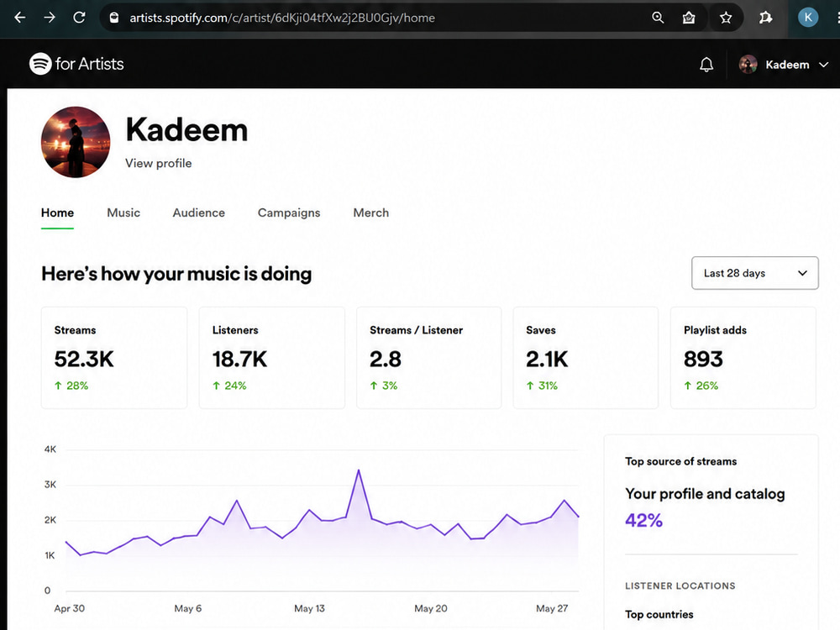
Task: Switch to the Music tab
Action: point(123,213)
